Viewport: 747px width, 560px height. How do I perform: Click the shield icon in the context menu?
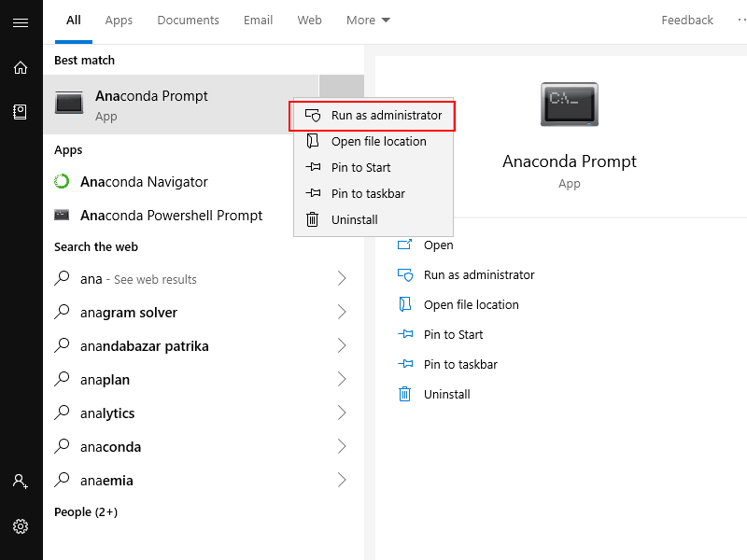[x=313, y=115]
